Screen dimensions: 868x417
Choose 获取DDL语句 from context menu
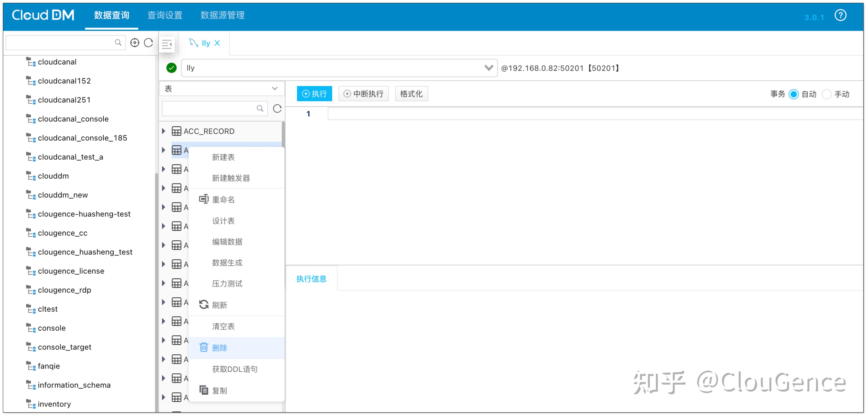tap(235, 369)
